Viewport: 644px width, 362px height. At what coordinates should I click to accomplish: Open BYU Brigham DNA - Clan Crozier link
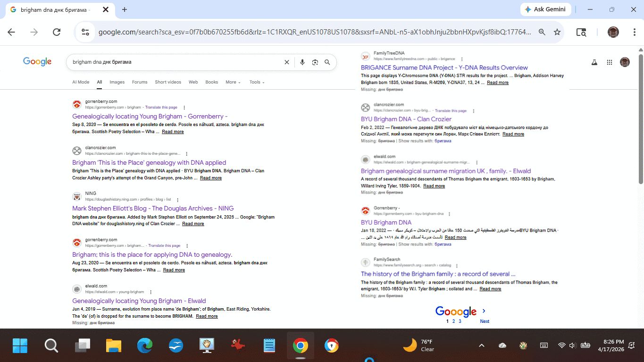click(x=406, y=119)
